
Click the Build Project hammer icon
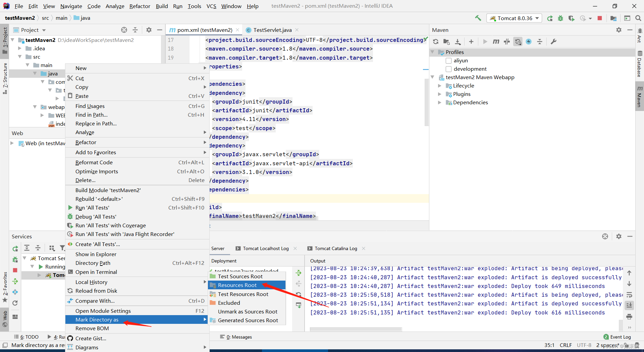[478, 18]
